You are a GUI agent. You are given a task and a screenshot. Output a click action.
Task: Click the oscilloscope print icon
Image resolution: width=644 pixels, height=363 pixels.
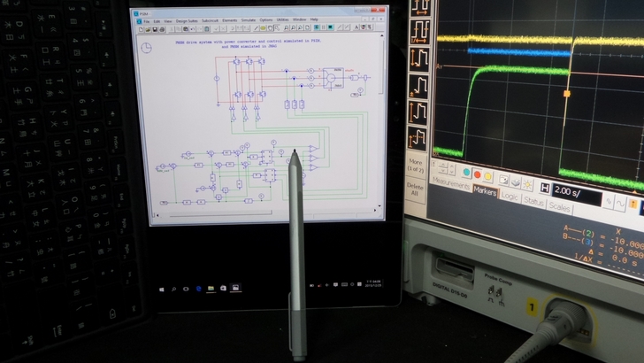tap(516, 182)
